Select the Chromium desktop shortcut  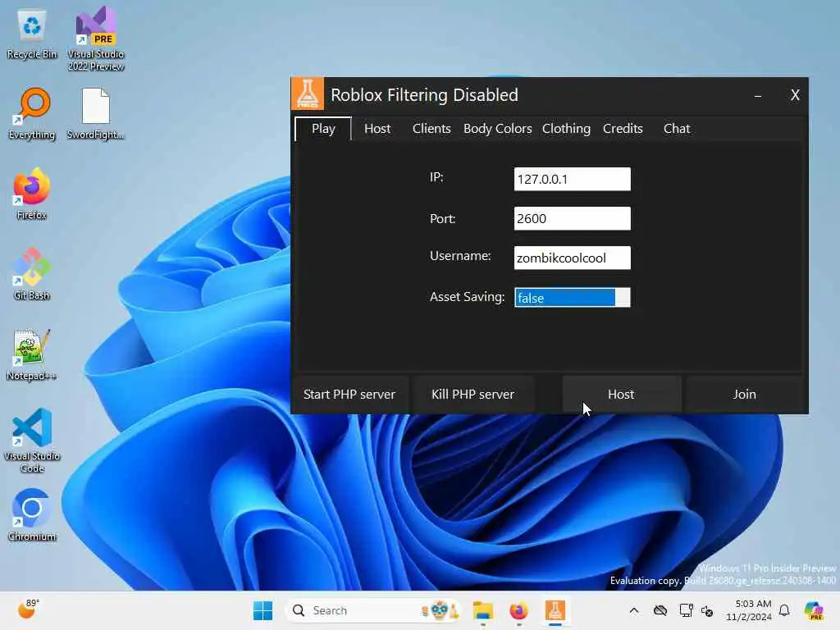(x=32, y=515)
